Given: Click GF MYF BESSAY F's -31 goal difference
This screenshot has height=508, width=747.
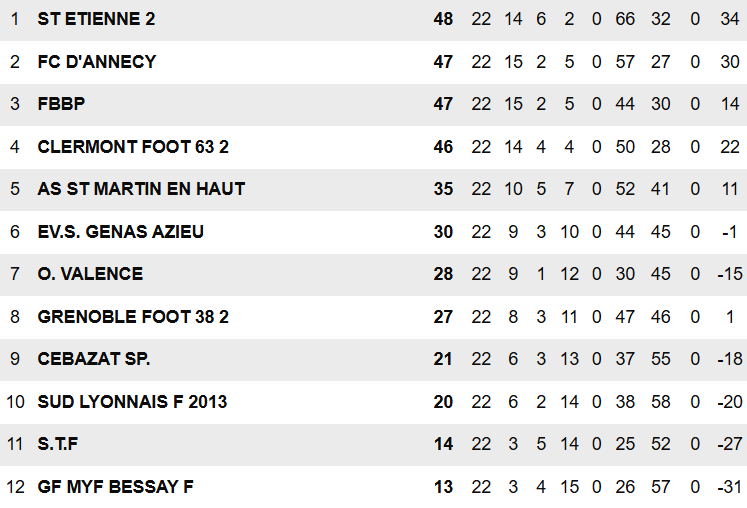Looking at the screenshot, I should pos(730,487).
